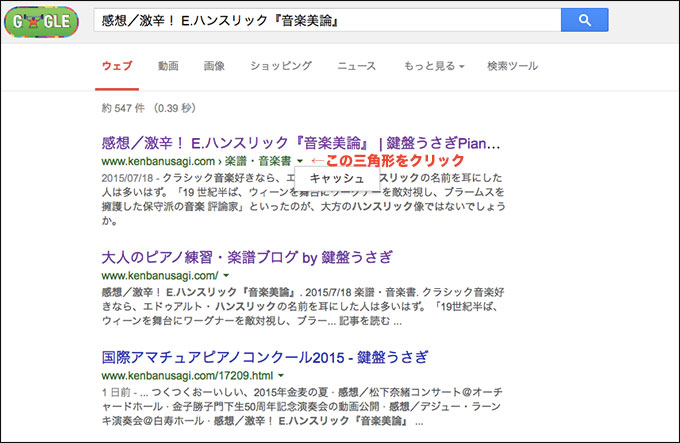Click the snippet starting 1 日前 - ... つくつくおーいしい
Image resolution: width=680 pixels, height=443 pixels.
(x=302, y=406)
